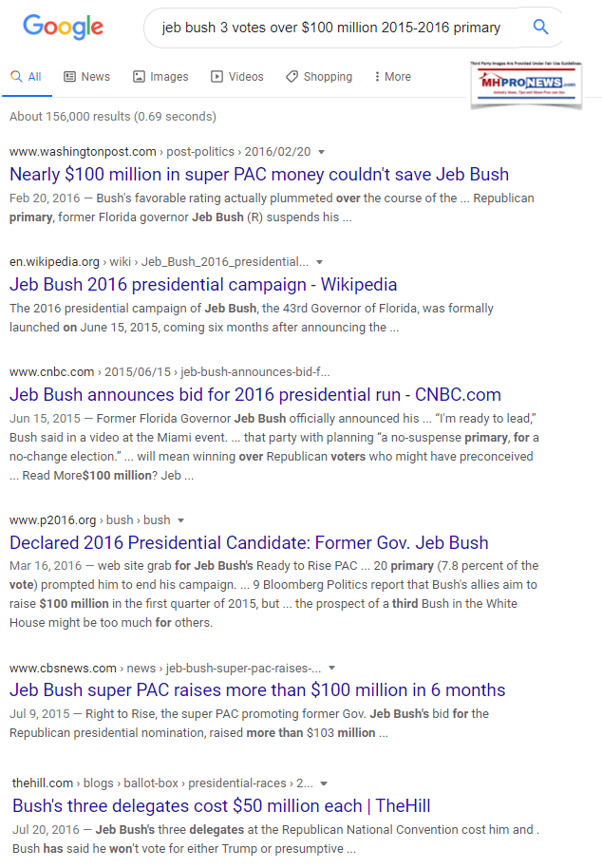This screenshot has height=868, width=602.
Task: Select the All results tab
Action: [27, 77]
